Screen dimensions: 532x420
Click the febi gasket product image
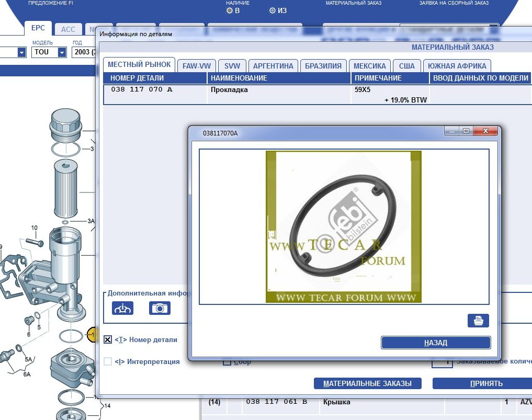(x=343, y=226)
